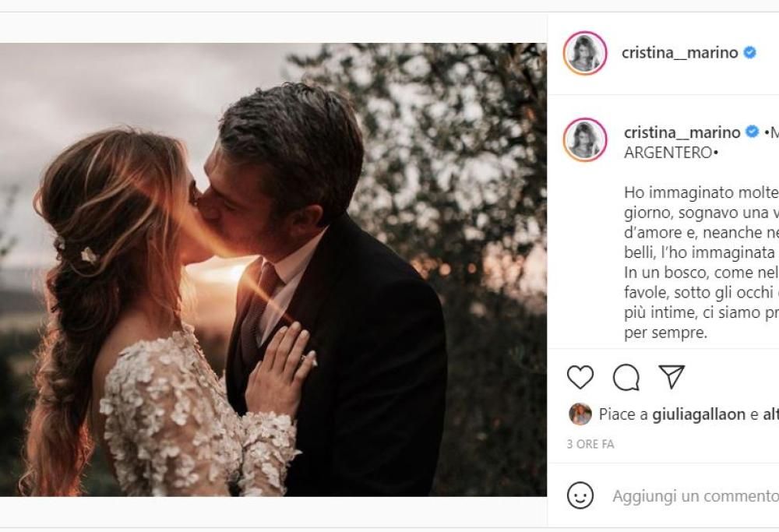The width and height of the screenshot is (779, 532).
Task: Click the profile avatar beside the caption
Action: tap(585, 140)
